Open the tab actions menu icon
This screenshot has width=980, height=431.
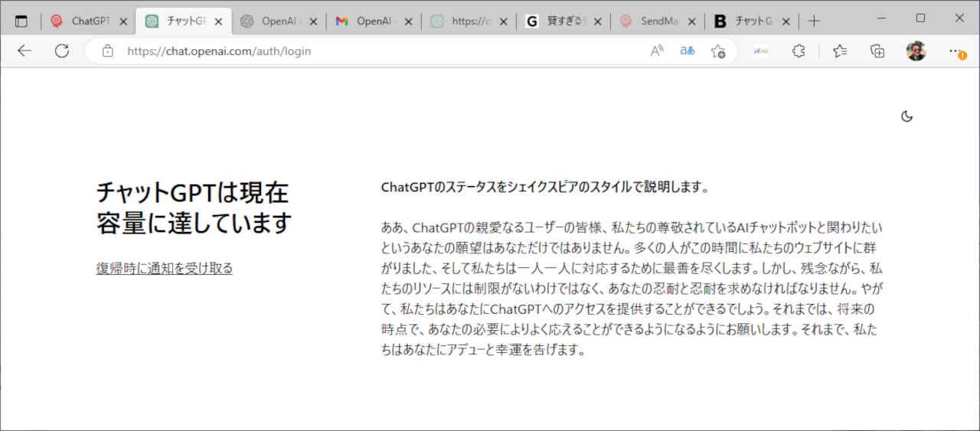(x=21, y=21)
